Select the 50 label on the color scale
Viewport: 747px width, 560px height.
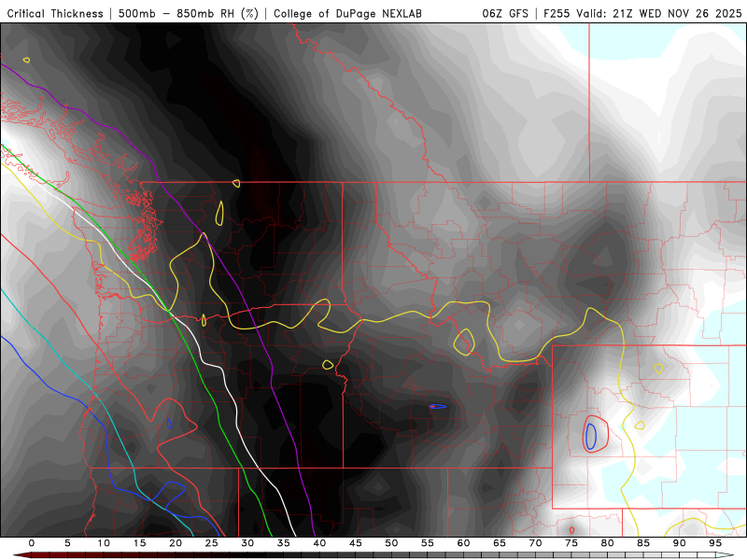[x=391, y=543]
